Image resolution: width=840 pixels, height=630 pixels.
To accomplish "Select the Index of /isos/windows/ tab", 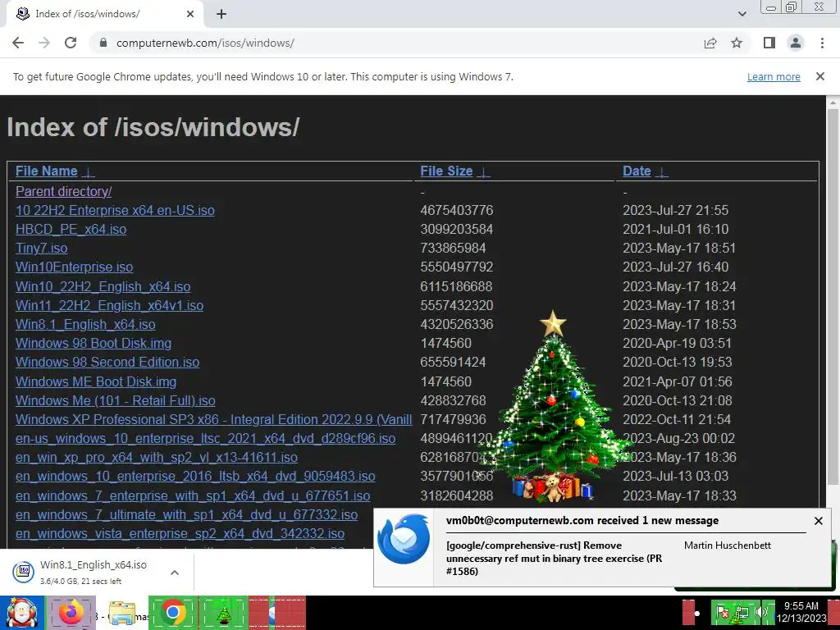I will click(x=104, y=15).
